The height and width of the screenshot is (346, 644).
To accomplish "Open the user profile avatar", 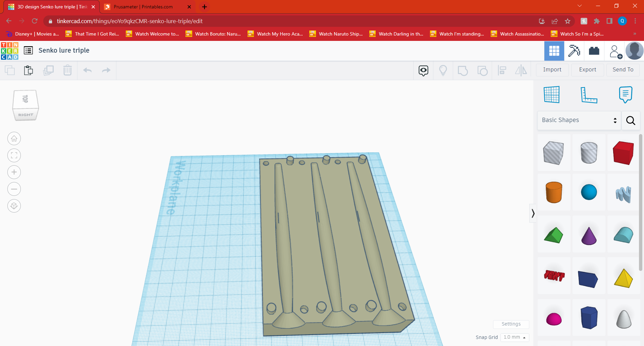I will tap(634, 51).
